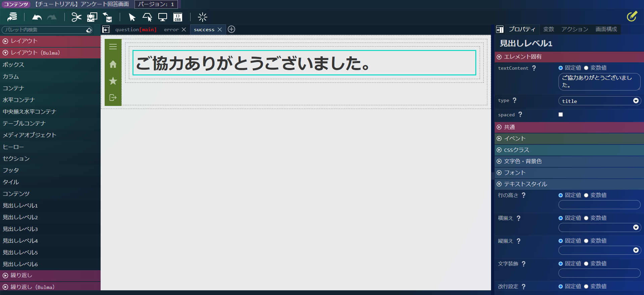Click help icon next to 行の高さ
This screenshot has height=295, width=644.
click(x=524, y=195)
